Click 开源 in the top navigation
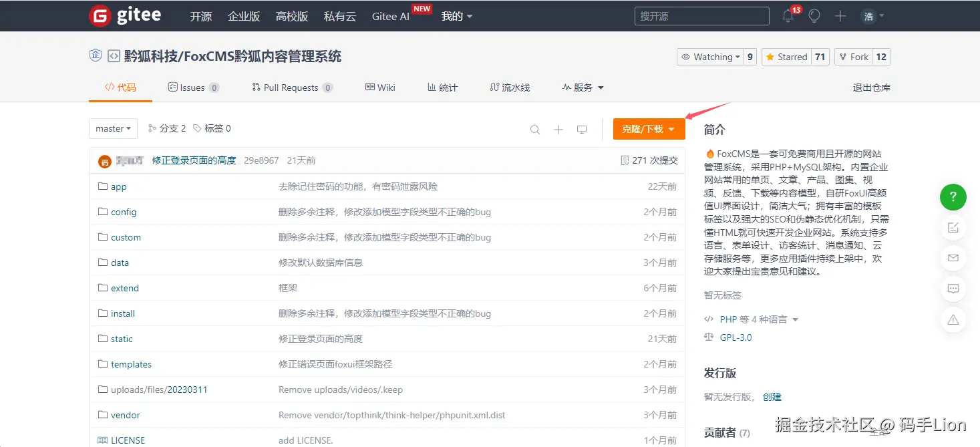Image resolution: width=980 pixels, height=447 pixels. [200, 16]
